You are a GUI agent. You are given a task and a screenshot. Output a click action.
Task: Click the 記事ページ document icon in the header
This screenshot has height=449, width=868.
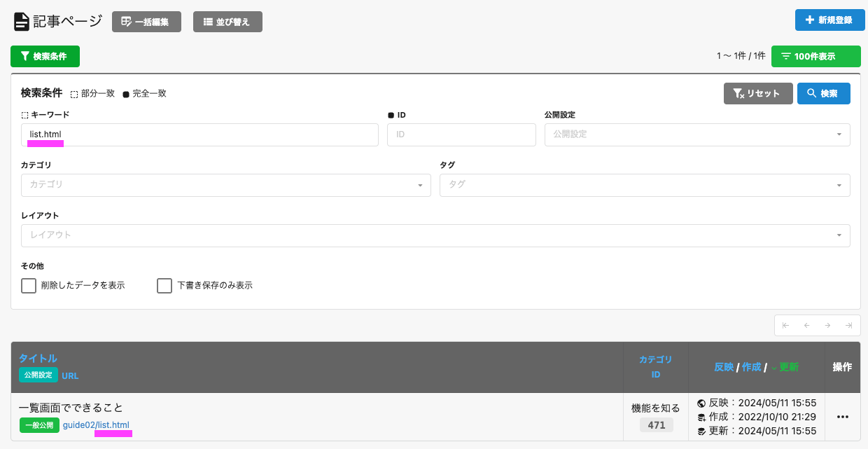[x=21, y=21]
